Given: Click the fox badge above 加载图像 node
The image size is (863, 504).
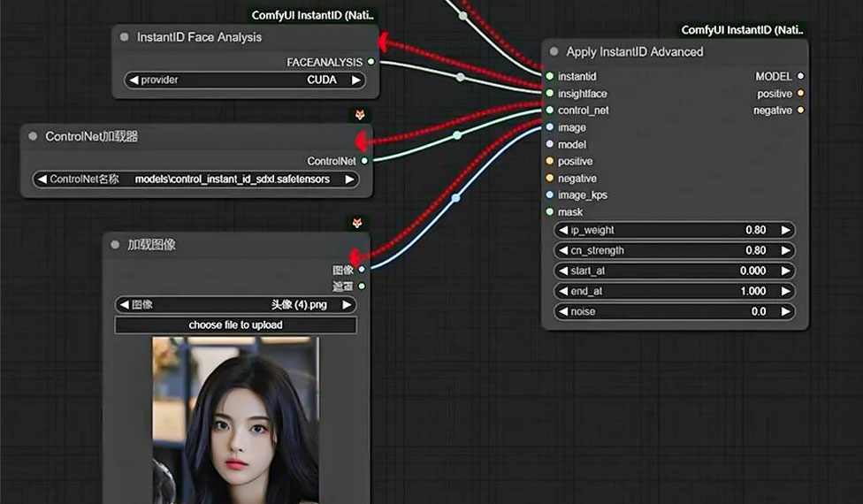Looking at the screenshot, I should pyautogui.click(x=357, y=223).
